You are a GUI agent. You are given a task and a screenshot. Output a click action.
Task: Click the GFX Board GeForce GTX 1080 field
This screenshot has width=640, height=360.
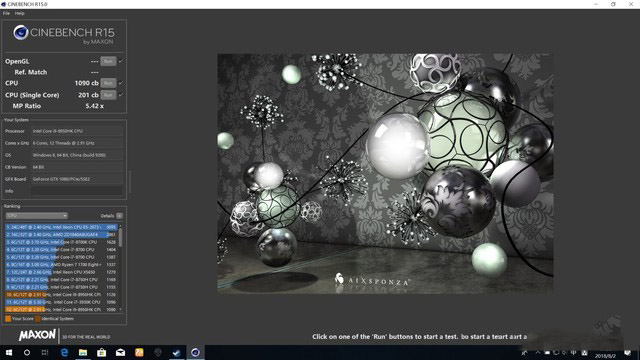pos(77,179)
